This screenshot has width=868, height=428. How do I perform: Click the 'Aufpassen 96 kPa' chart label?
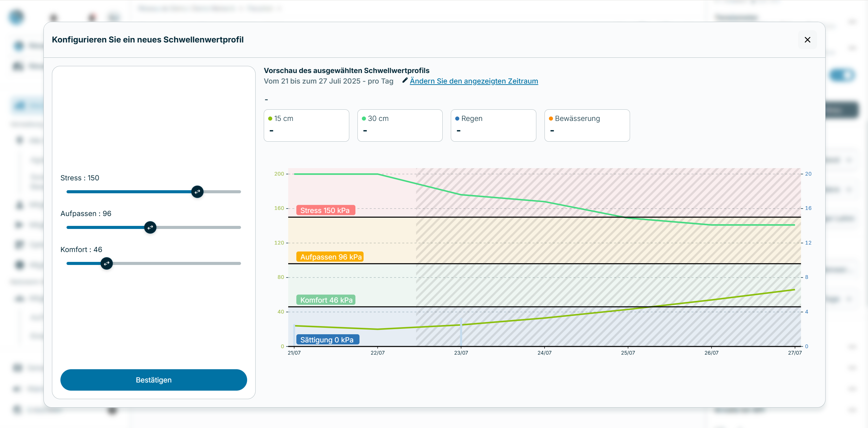(330, 257)
